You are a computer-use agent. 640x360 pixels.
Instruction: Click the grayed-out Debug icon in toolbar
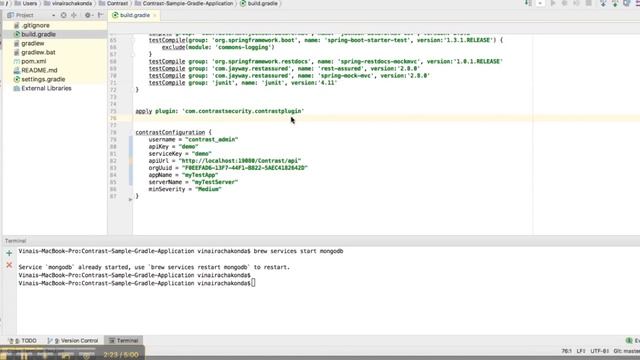click(565, 3)
